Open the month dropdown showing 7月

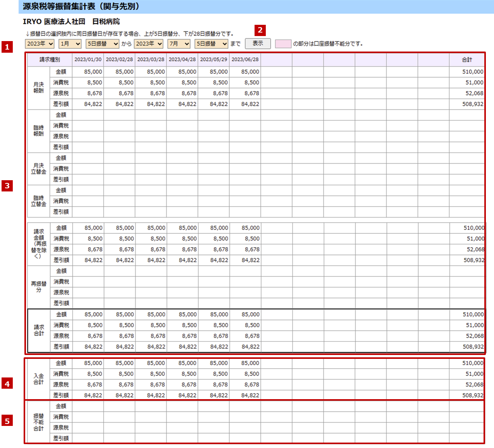pyautogui.click(x=179, y=44)
